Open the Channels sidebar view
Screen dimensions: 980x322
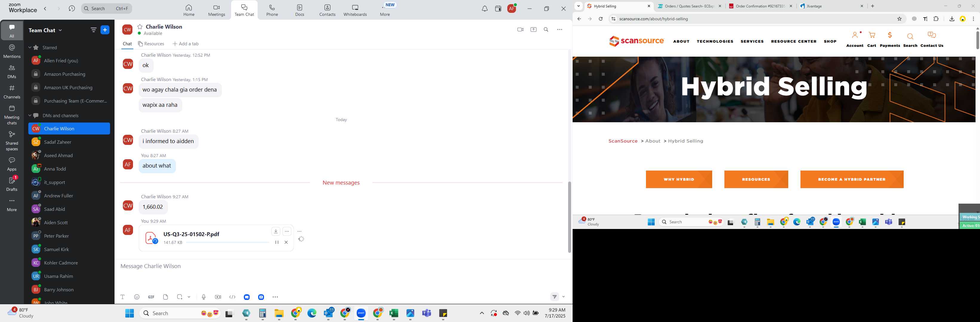point(12,92)
